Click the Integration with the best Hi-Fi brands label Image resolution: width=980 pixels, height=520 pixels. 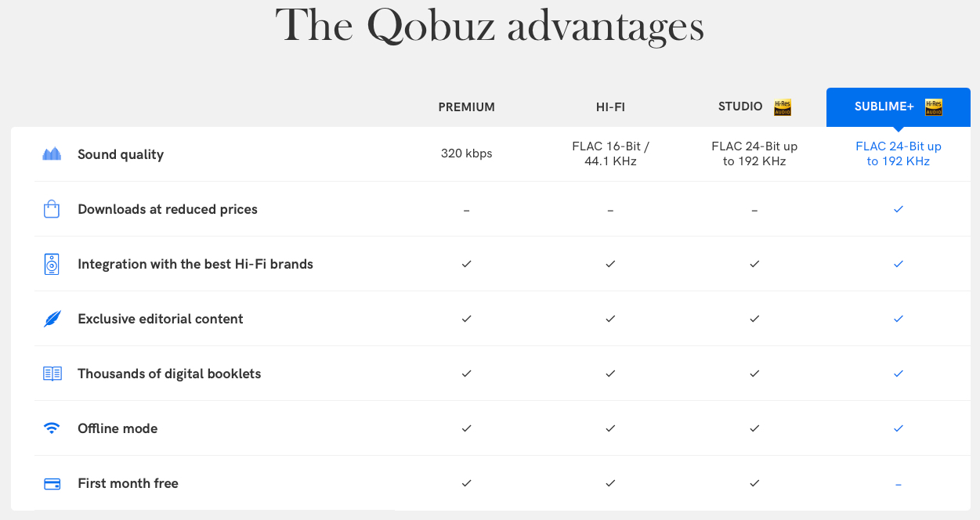[x=195, y=264]
